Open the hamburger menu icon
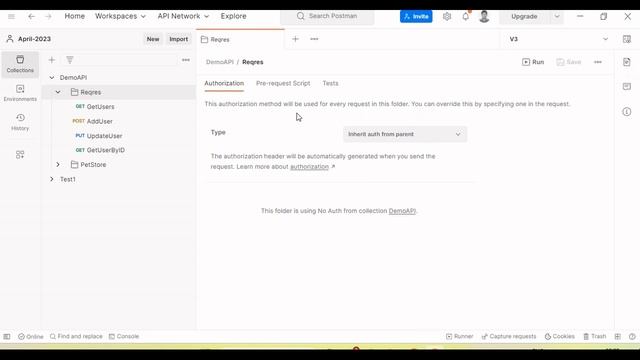640x360 pixels. click(x=11, y=16)
